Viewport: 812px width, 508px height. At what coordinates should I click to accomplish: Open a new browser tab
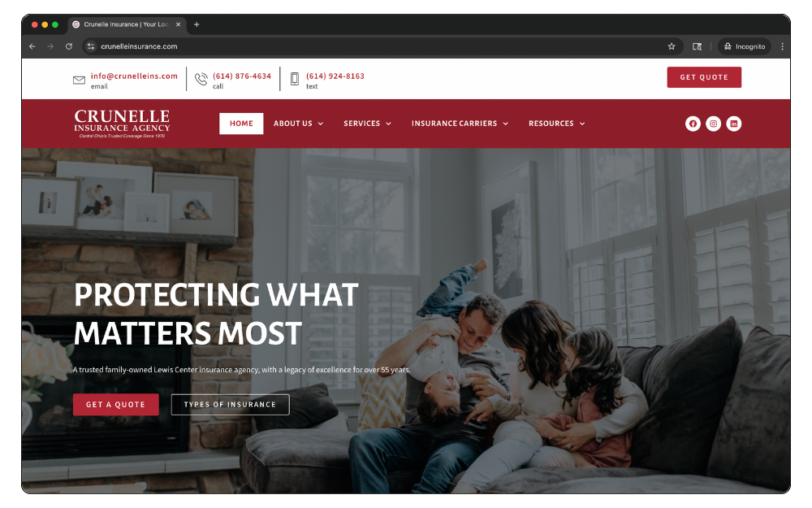197,24
